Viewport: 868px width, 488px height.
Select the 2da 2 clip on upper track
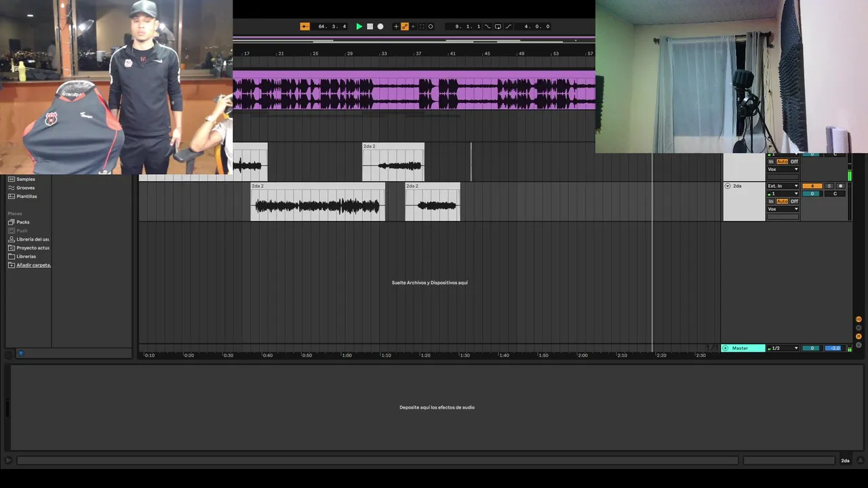393,162
